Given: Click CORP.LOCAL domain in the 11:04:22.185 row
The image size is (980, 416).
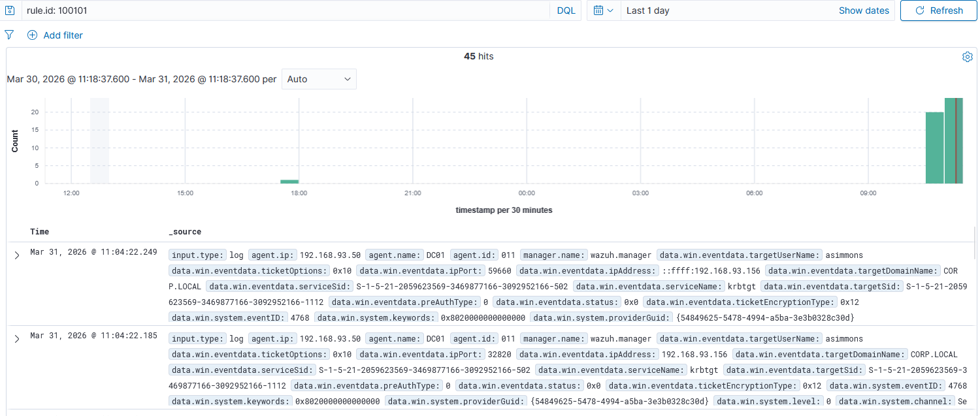Looking at the screenshot, I should 934,354.
